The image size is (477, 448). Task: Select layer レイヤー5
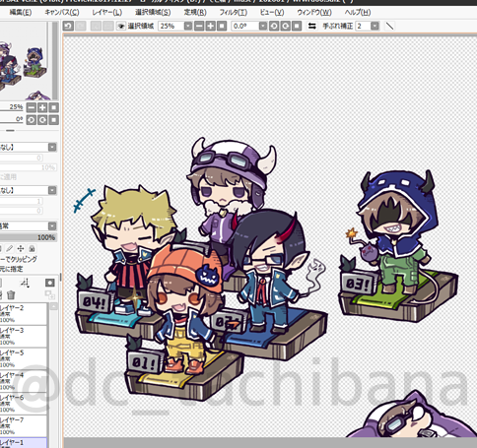tap(24, 358)
